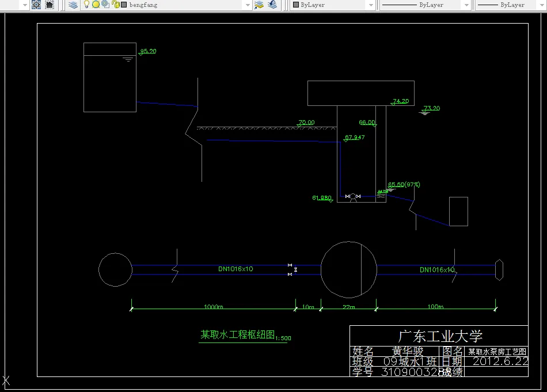
Task: Select the 广东工业大学 title block text
Action: 440,336
